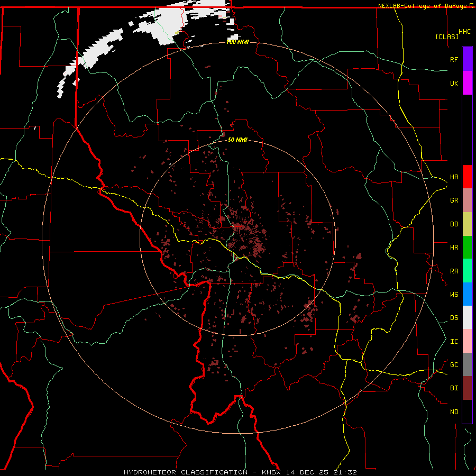The height and width of the screenshot is (476, 476).
Task: Select the salmon GR legend color swatch
Action: coord(467,200)
